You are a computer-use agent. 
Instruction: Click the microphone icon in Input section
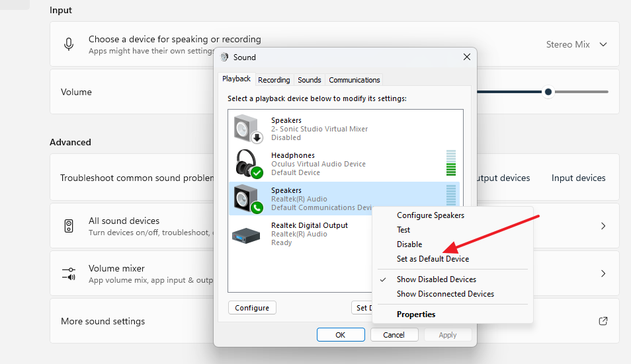coord(69,44)
